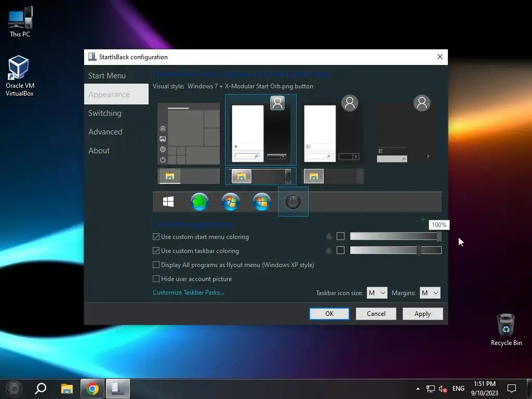
Task: Select the Windows 10 logo start button
Action: click(168, 202)
